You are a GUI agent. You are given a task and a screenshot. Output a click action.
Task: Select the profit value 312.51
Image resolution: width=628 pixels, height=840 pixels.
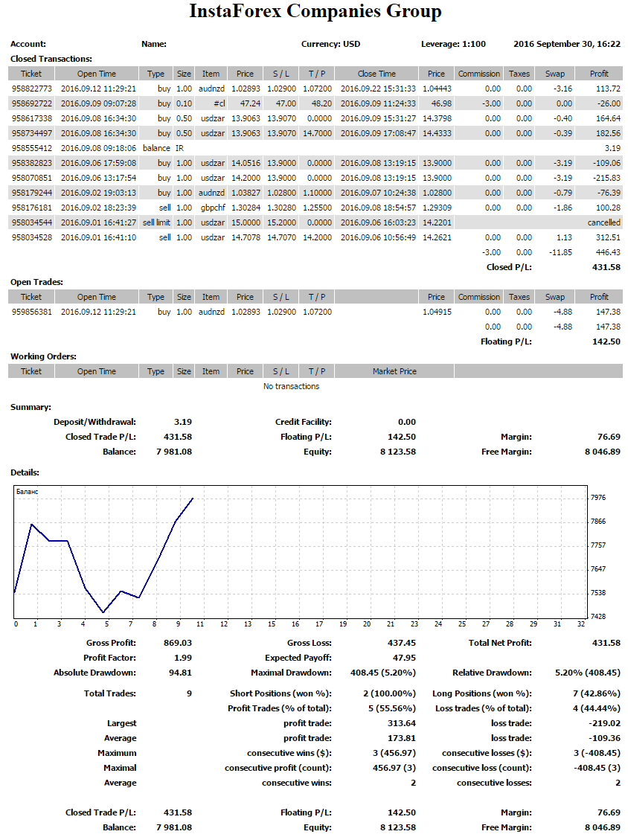click(x=608, y=237)
